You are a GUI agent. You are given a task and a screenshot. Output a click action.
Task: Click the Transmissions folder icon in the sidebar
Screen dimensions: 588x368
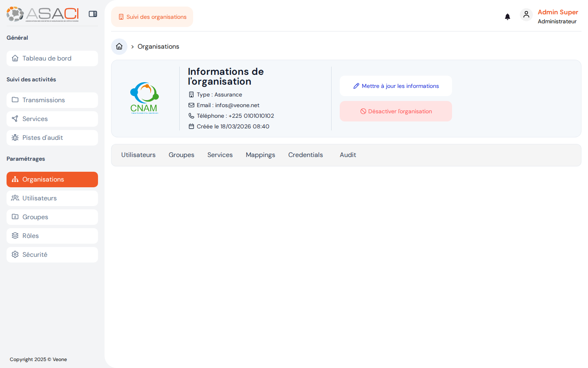[x=15, y=100]
